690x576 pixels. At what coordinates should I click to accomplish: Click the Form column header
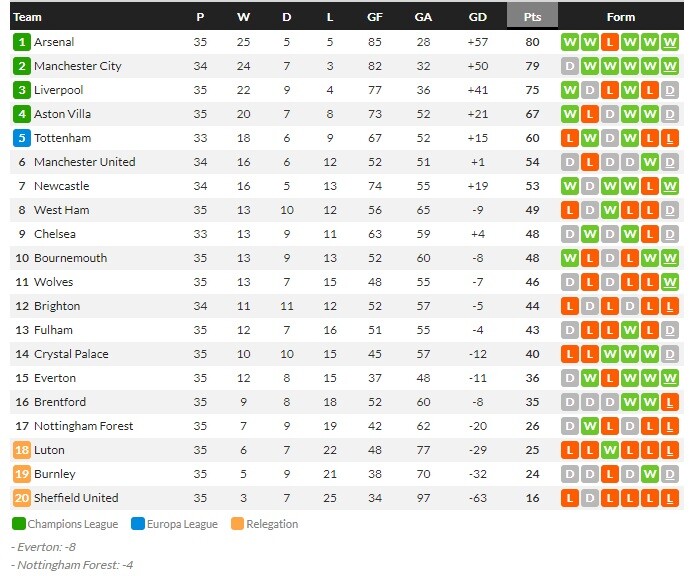(620, 17)
